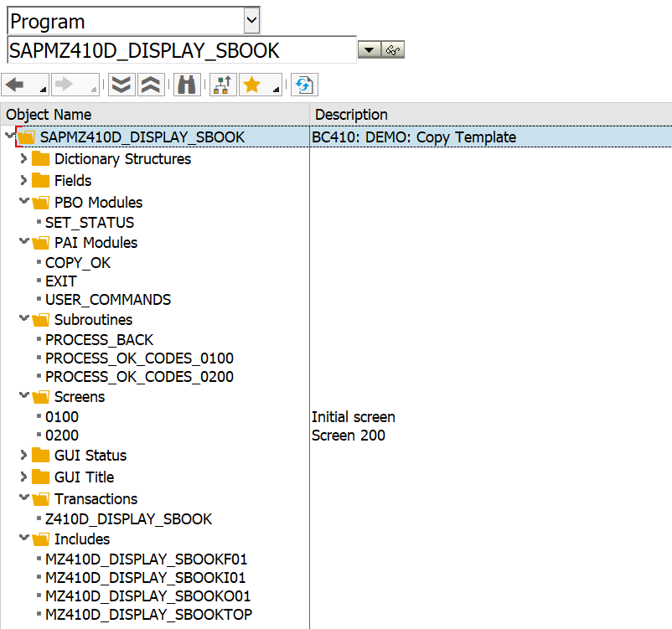Image resolution: width=672 pixels, height=629 pixels.
Task: Select screen 0100 in the tree
Action: coord(62,417)
